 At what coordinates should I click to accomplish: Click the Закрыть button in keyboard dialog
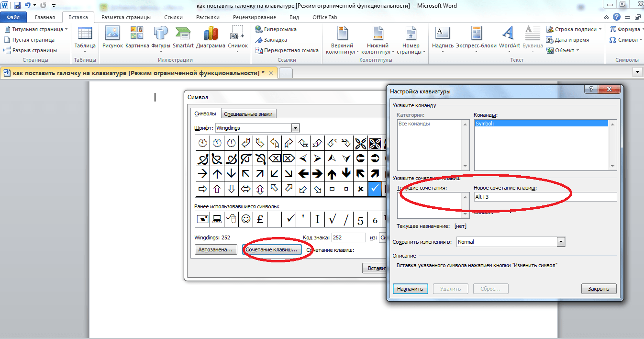599,289
